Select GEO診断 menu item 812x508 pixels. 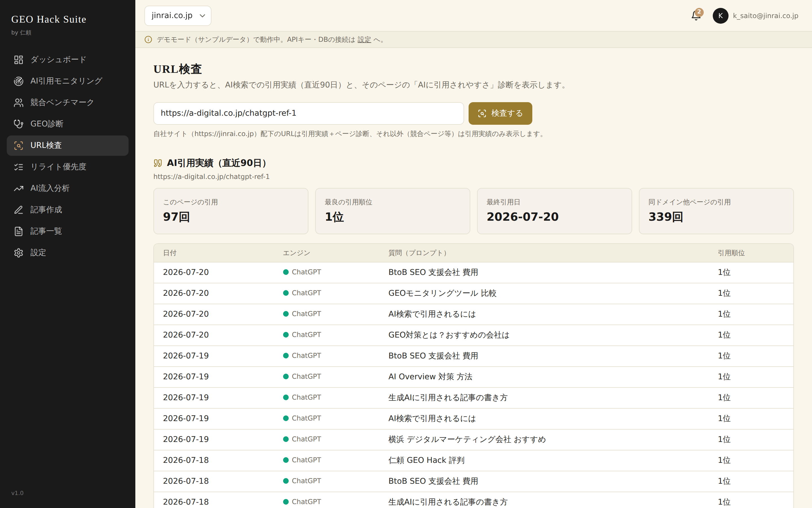(67, 124)
